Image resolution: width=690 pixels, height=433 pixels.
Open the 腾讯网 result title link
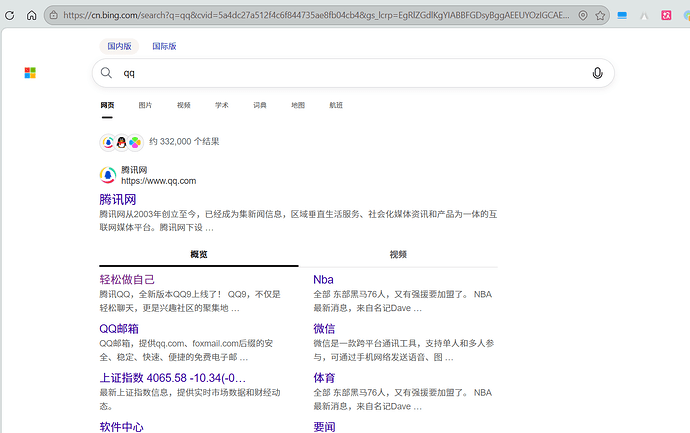117,199
